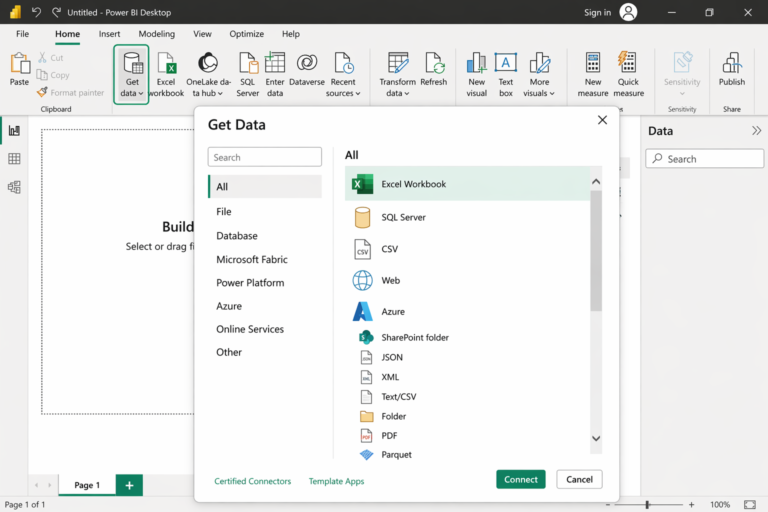
Task: Select the All category
Action: click(265, 187)
